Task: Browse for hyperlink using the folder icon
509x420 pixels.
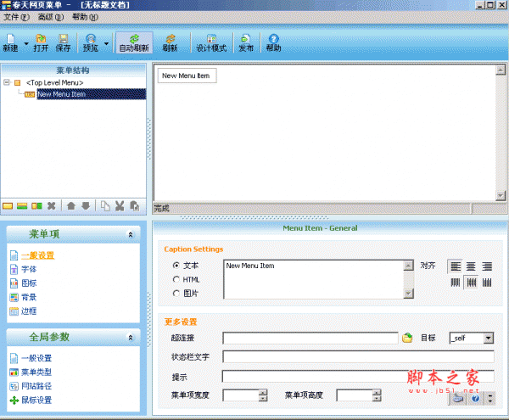Action: [x=407, y=338]
